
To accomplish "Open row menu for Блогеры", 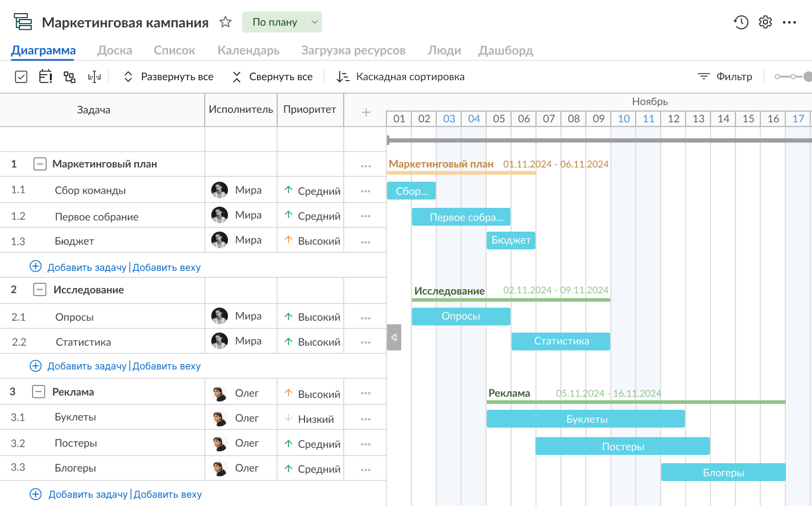I will pyautogui.click(x=366, y=469).
